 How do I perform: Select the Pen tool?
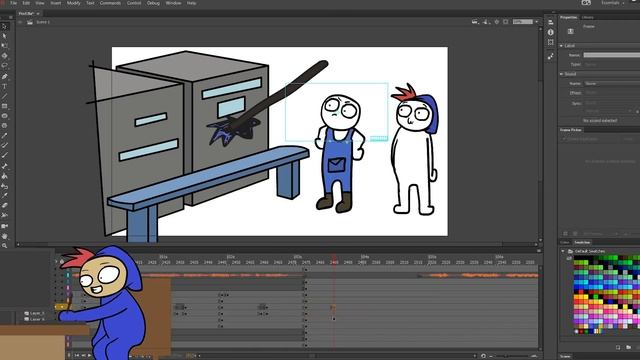click(4, 76)
